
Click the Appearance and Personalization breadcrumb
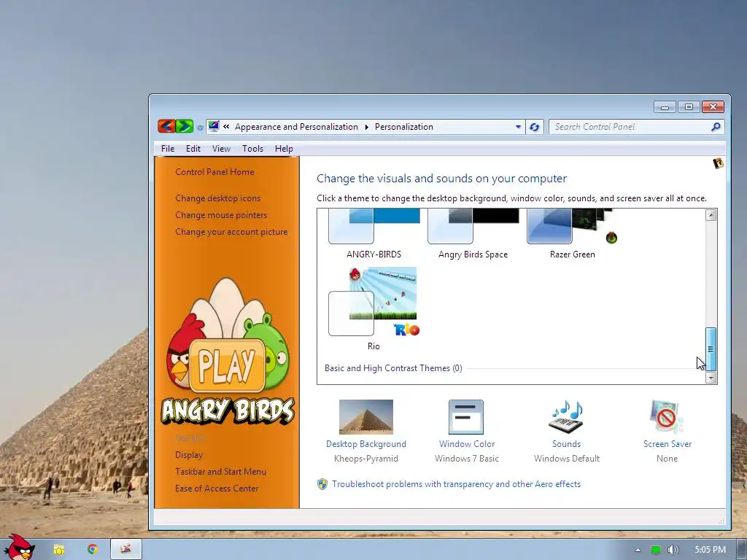[296, 127]
